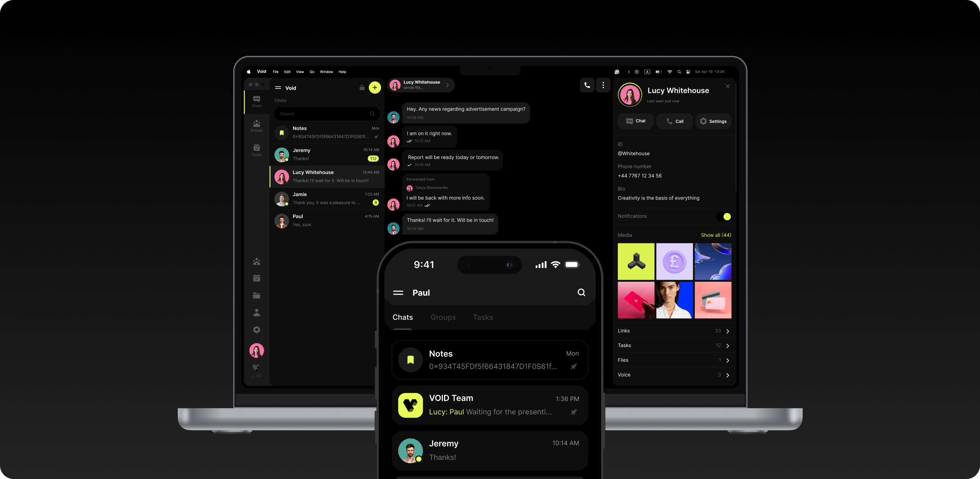This screenshot has width=980, height=479.
Task: Click the yellow plus new chat button
Action: (x=375, y=87)
